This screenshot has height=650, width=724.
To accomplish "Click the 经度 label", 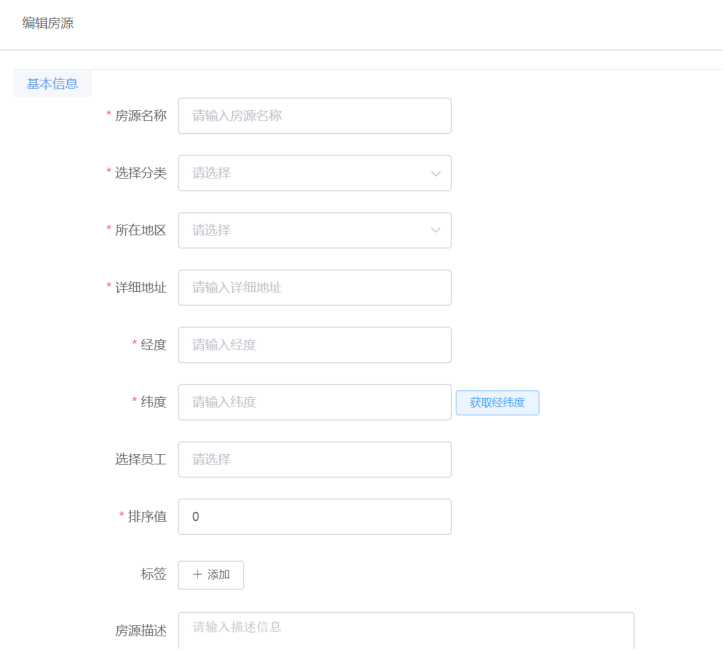I will [153, 345].
